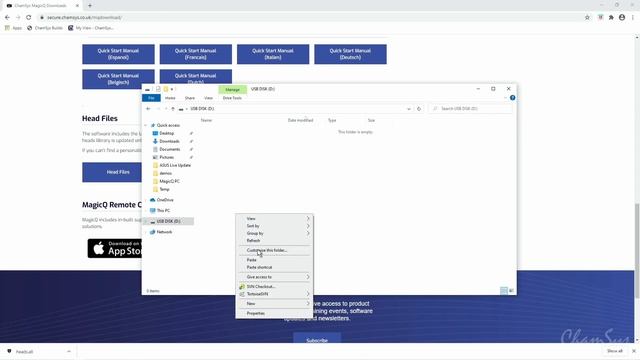Click the Subscribe button

pyautogui.click(x=317, y=338)
